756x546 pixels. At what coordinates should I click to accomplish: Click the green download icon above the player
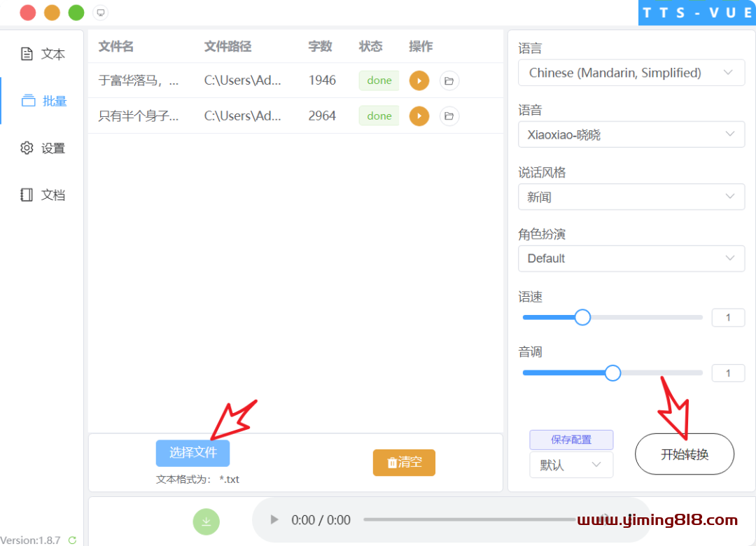206,521
